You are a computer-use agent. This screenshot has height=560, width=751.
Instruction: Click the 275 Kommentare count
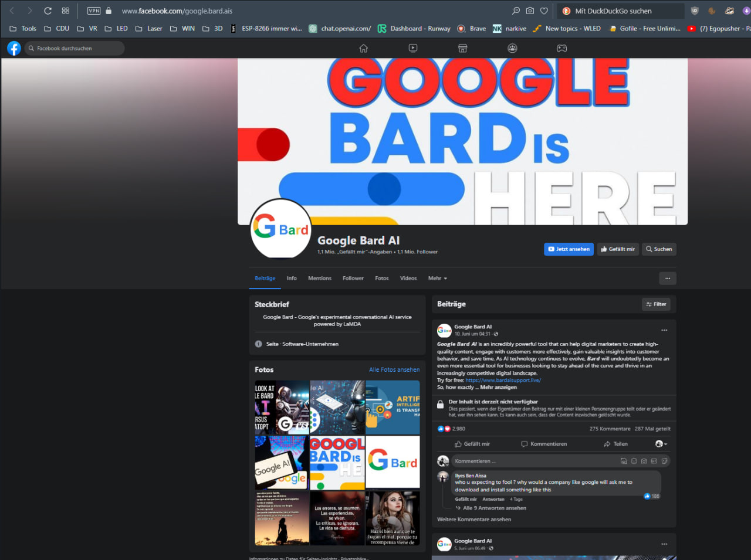click(610, 429)
